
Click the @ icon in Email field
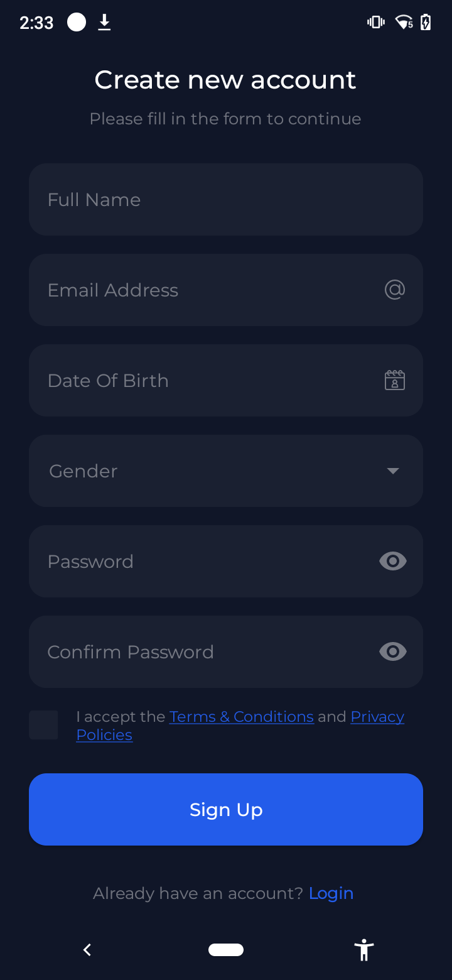coord(394,290)
